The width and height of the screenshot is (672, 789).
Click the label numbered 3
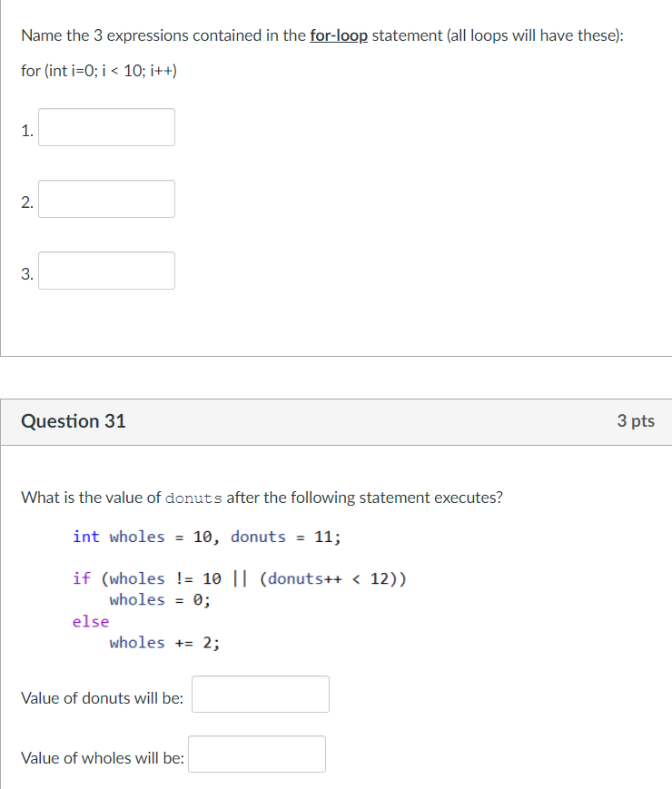[x=27, y=274]
